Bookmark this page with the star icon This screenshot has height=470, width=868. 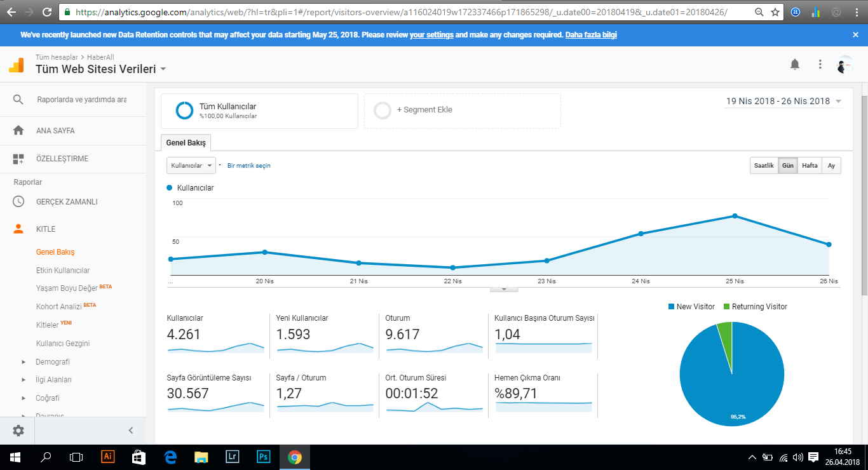click(775, 12)
